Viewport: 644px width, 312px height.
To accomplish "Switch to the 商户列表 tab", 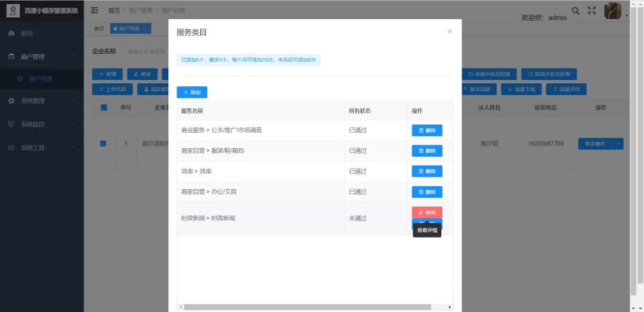I will click(x=129, y=29).
